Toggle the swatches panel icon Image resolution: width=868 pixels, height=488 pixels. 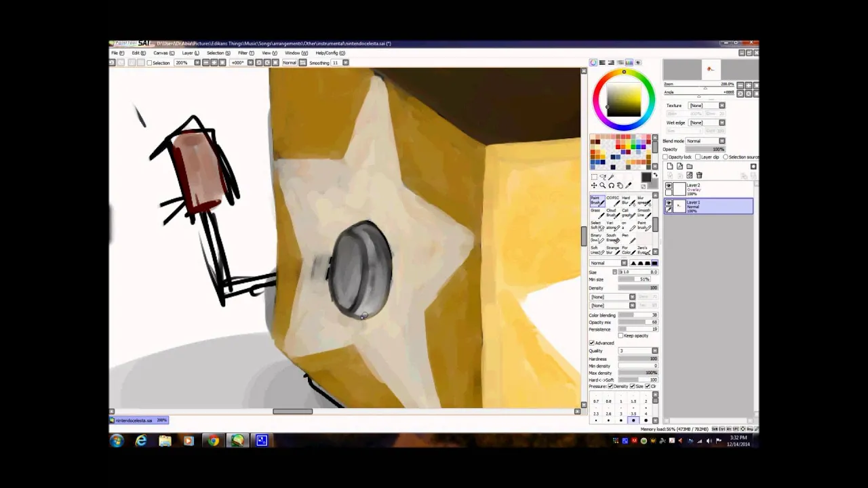pyautogui.click(x=629, y=62)
